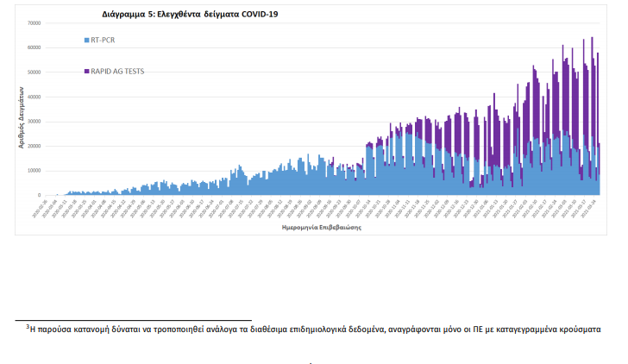Click the 10000 y-axis tick label
This screenshot has height=364, width=628.
coord(34,170)
